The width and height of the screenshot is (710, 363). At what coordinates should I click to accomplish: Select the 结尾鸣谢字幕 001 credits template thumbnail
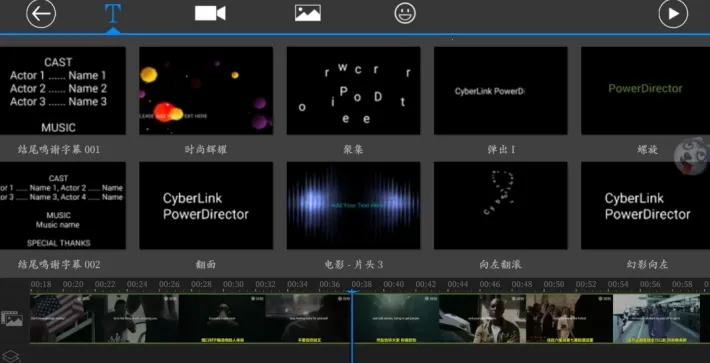[62, 91]
